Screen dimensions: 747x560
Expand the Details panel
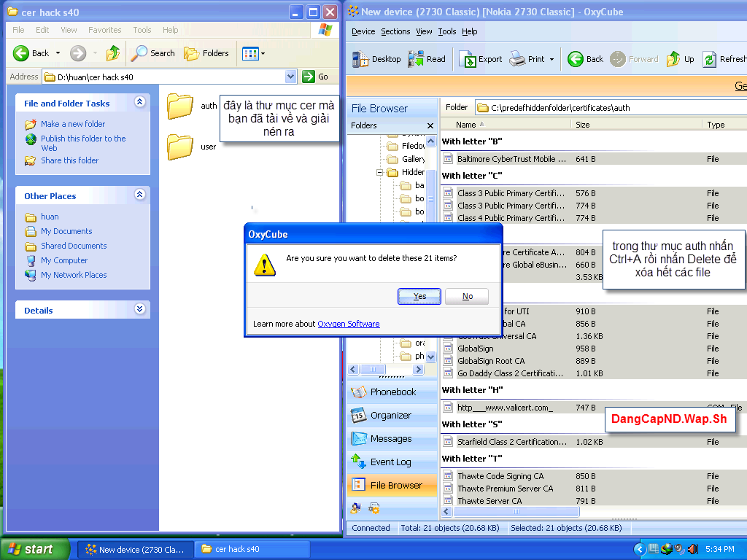click(x=139, y=309)
